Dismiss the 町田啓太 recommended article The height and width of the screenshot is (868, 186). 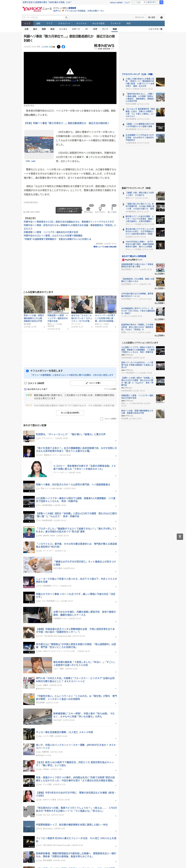tap(115, 441)
